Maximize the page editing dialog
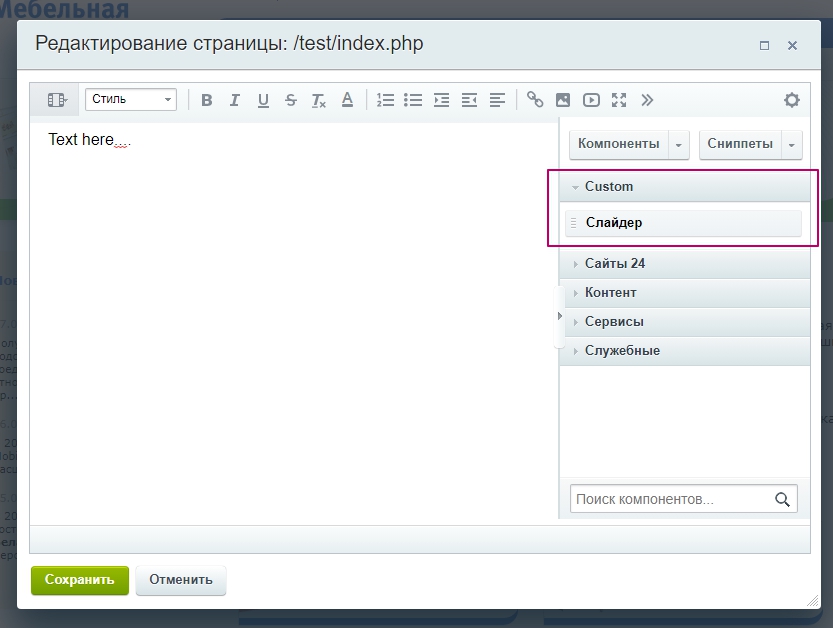The height and width of the screenshot is (628, 833). click(x=764, y=46)
